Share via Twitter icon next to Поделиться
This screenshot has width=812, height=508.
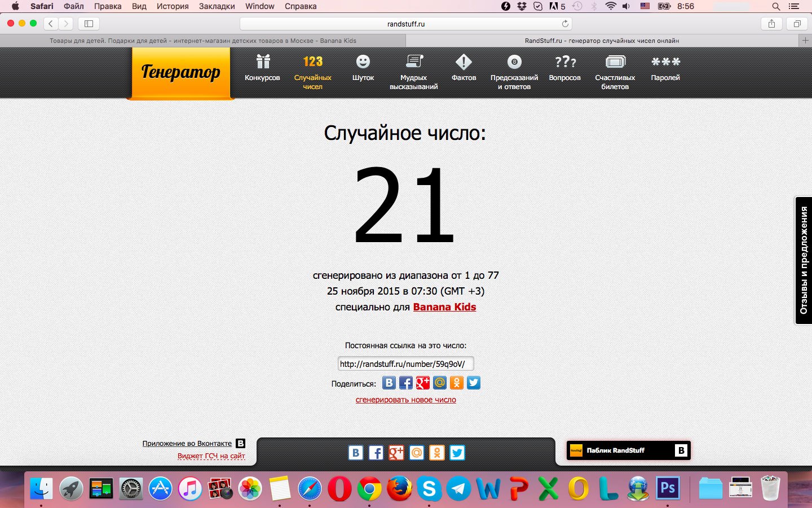point(474,383)
